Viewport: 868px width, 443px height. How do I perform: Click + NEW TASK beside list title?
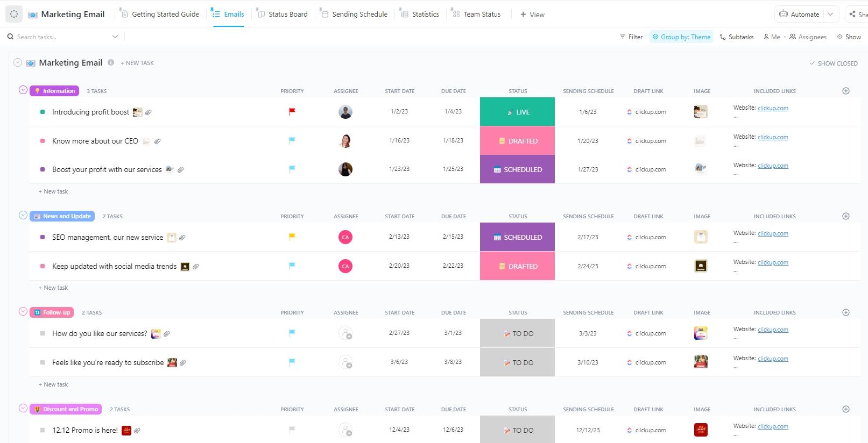coord(137,63)
